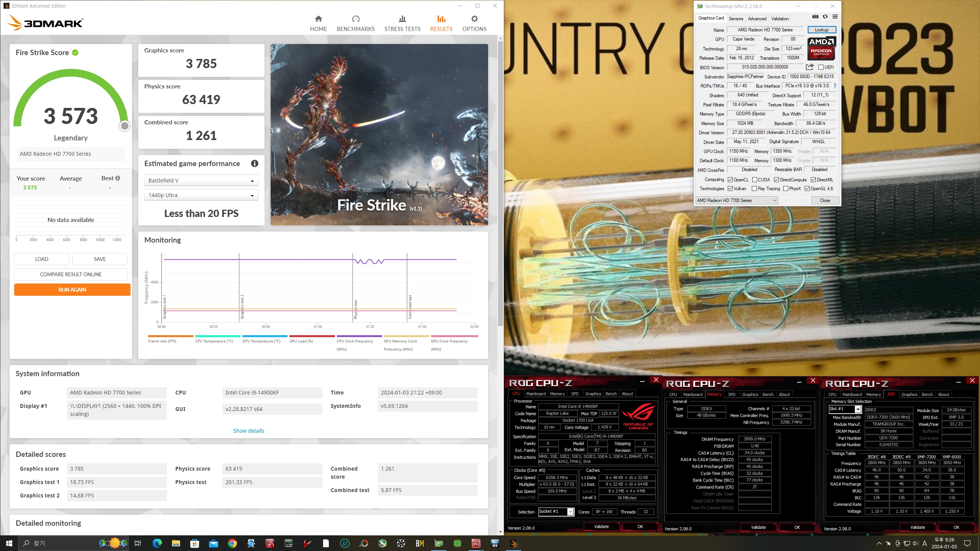Toggle the OpenGL 4.6 checkbox
Screen dimensions: 980x551
coord(807,189)
